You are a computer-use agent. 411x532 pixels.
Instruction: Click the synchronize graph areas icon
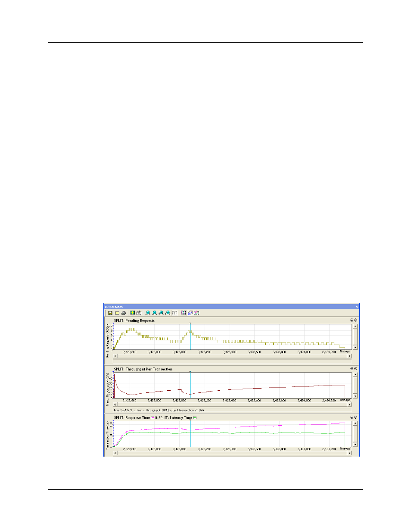click(184, 313)
